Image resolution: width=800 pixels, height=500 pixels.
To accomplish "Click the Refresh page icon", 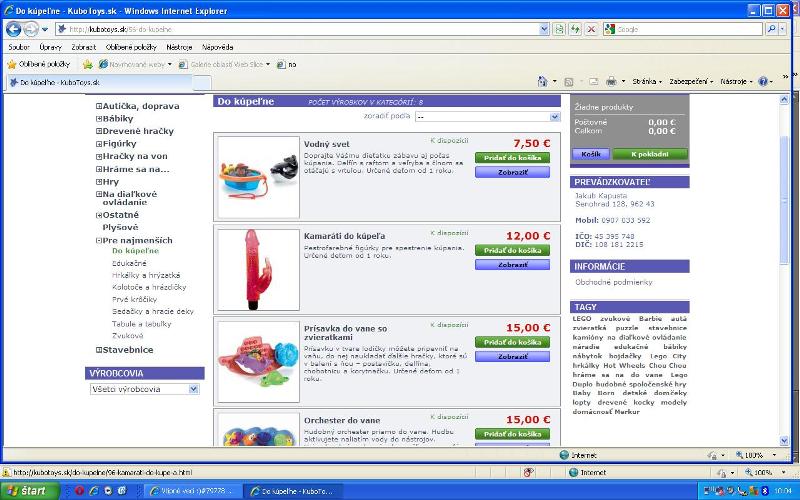I will [x=576, y=29].
